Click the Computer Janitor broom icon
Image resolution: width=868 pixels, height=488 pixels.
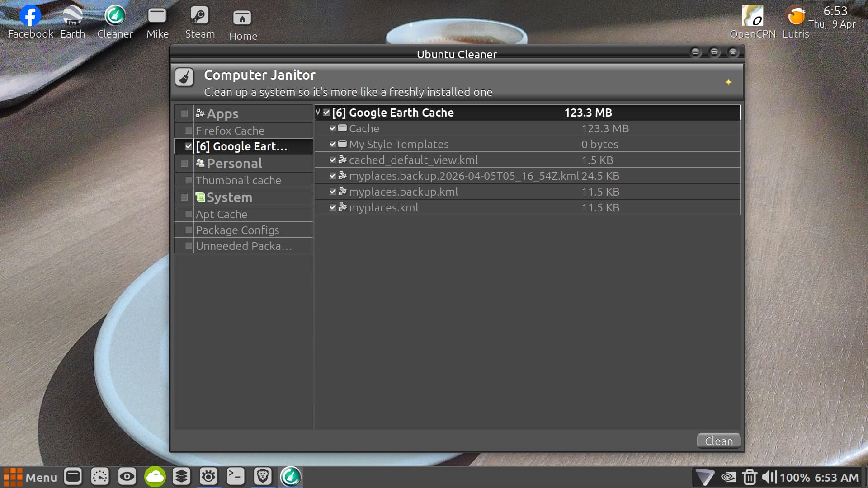point(184,78)
